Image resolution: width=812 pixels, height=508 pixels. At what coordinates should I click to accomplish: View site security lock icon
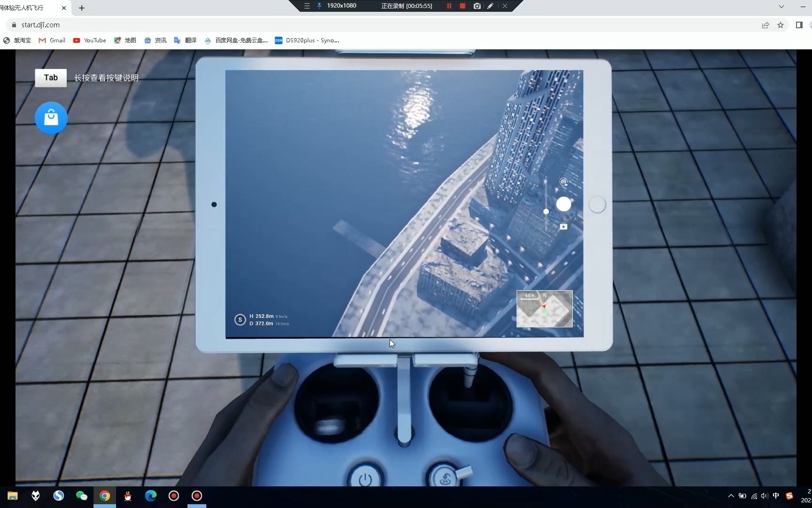click(x=14, y=25)
